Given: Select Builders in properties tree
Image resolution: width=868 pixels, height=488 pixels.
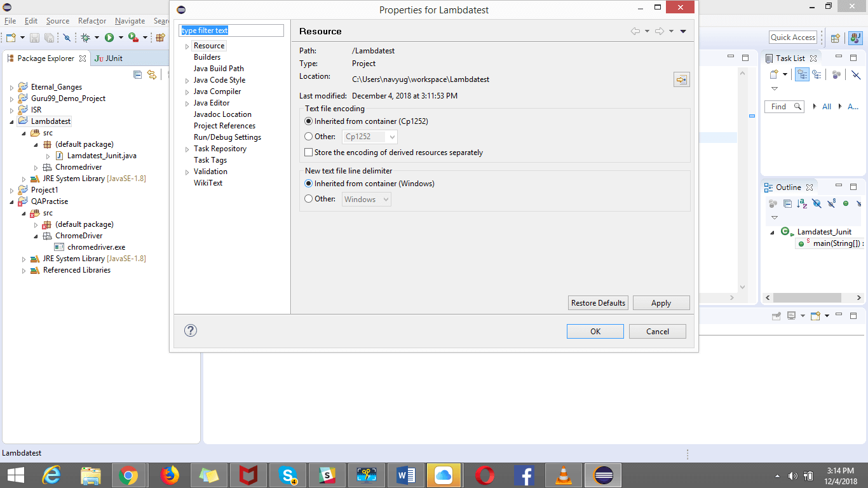Looking at the screenshot, I should pos(207,57).
